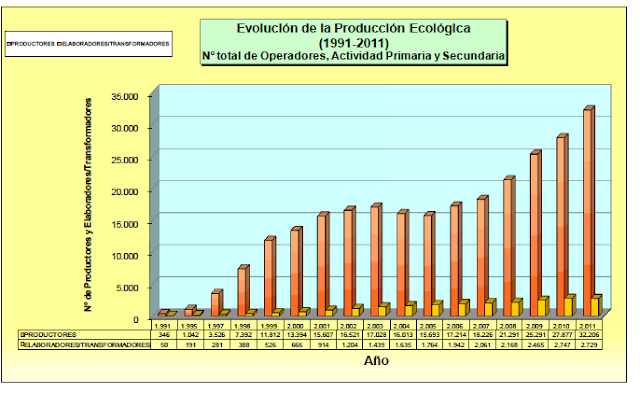The image size is (640, 393).
Task: Click the '16.521' Productores cell
Action: point(349,335)
